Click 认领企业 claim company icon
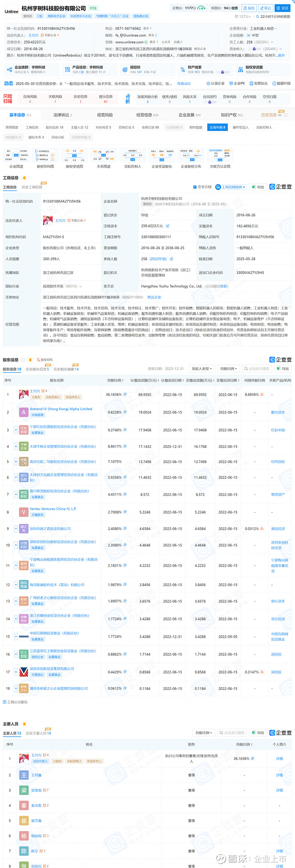295x868 pixels. [x=215, y=84]
